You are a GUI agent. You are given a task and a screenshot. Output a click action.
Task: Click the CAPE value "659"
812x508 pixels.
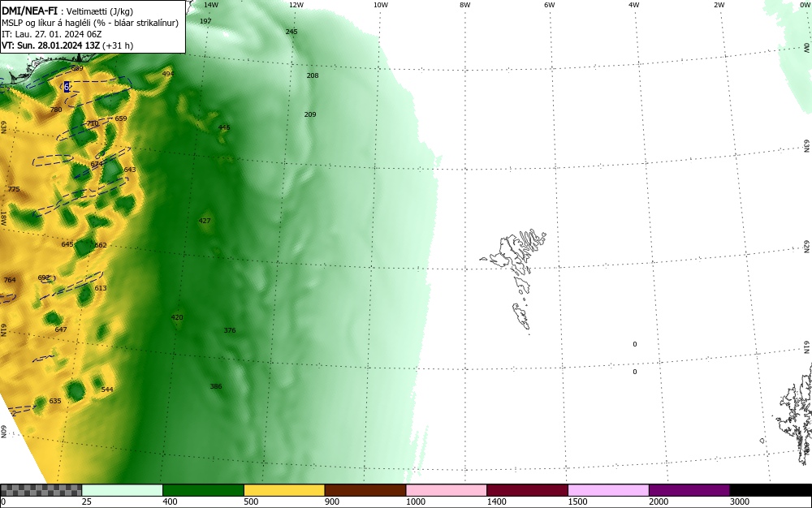click(x=121, y=118)
